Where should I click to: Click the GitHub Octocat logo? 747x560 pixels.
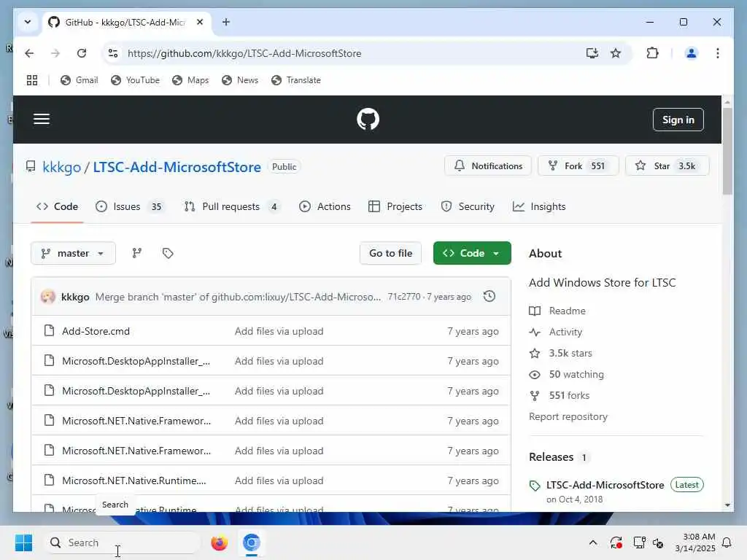pos(368,119)
